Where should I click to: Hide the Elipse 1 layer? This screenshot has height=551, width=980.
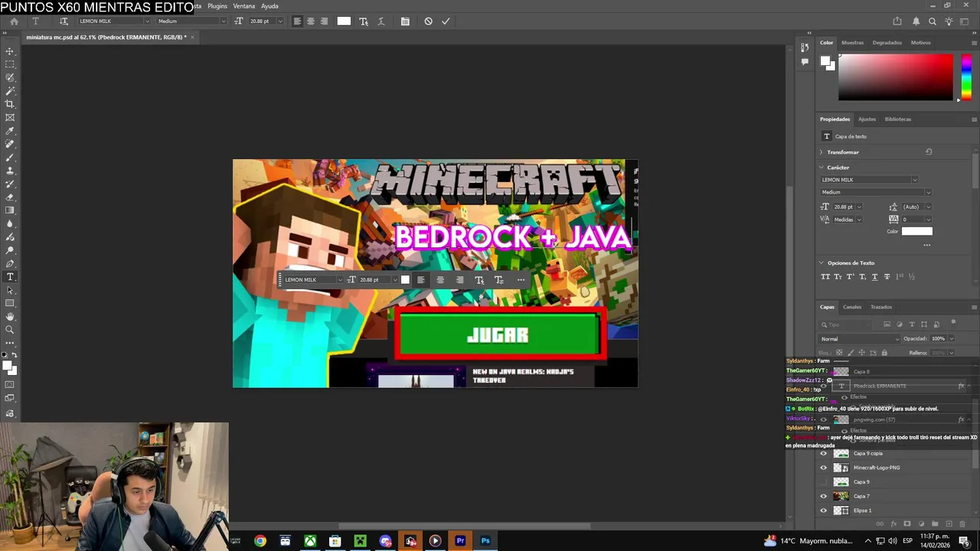pyautogui.click(x=824, y=510)
